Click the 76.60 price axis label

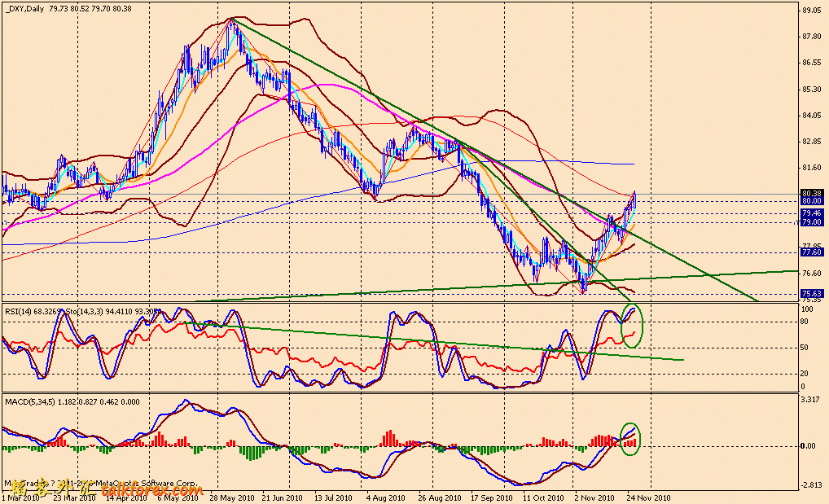point(812,273)
